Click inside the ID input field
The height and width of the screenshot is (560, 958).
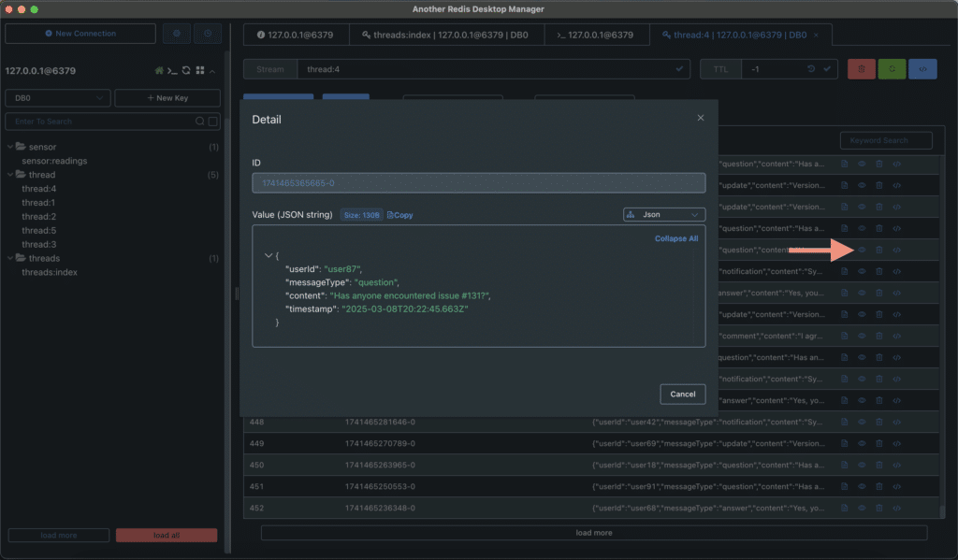click(478, 182)
